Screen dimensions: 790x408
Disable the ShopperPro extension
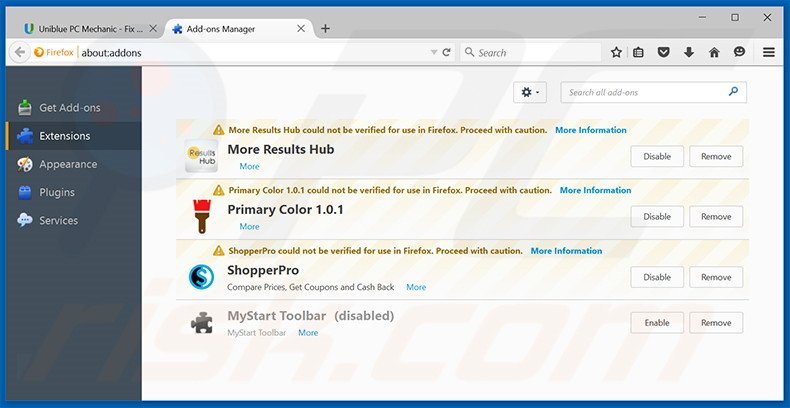point(657,278)
